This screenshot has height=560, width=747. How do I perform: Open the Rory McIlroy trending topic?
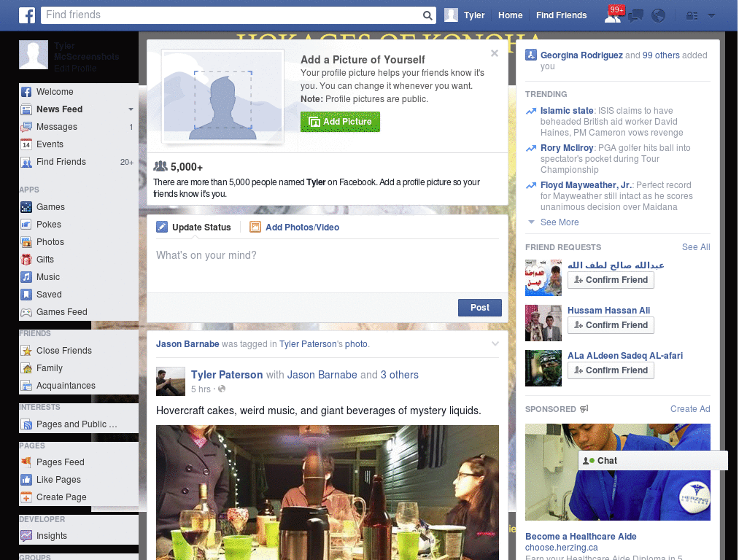567,147
